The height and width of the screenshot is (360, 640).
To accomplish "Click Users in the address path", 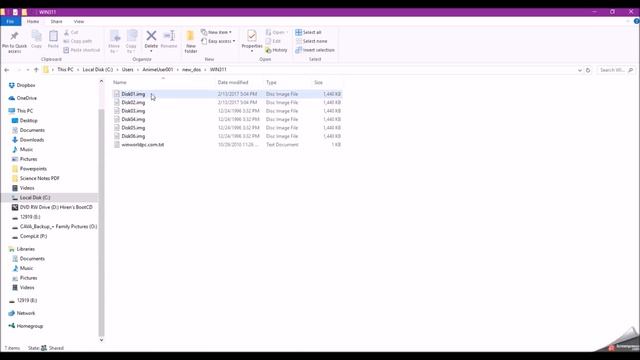I will 127,70.
